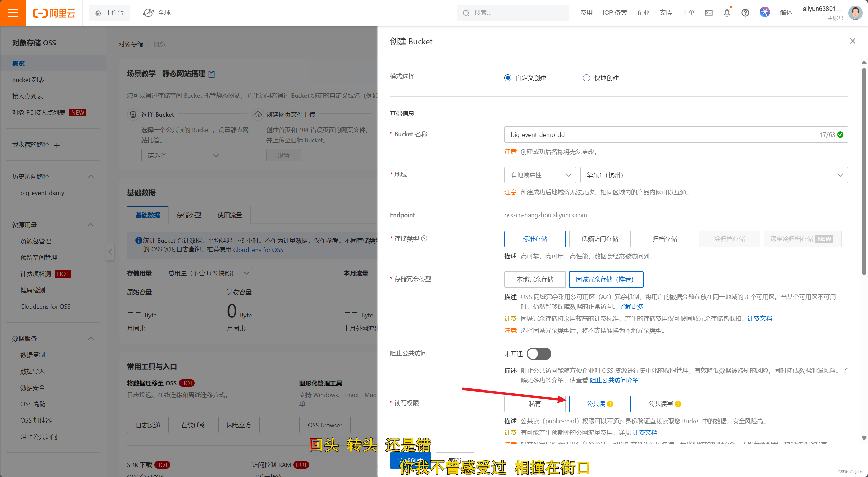Switch to the usage traffic tab
The width and height of the screenshot is (868, 477).
(230, 215)
